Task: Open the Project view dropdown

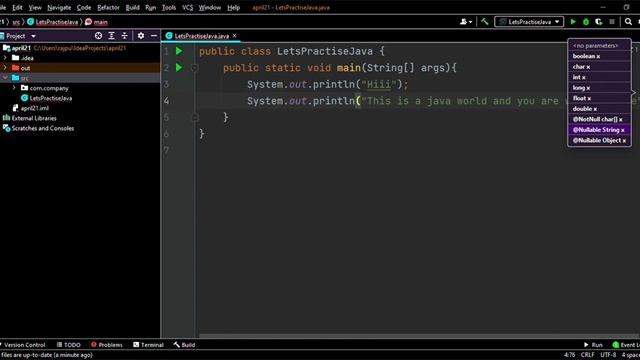Action: click(33, 36)
